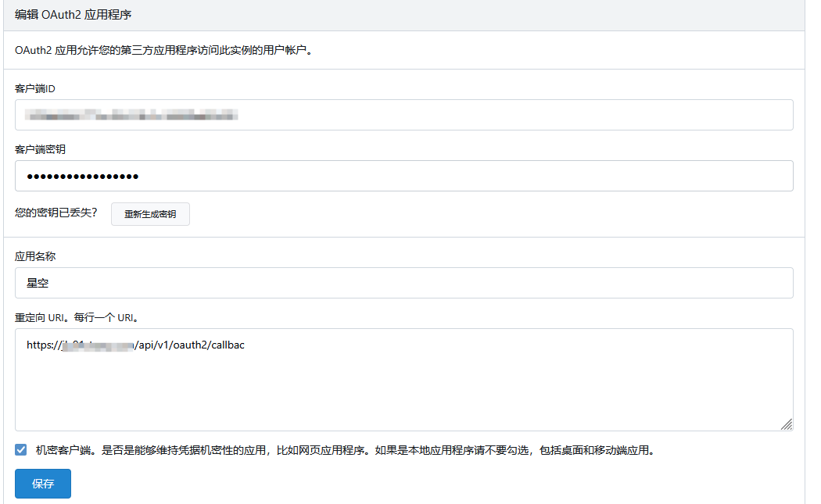This screenshot has width=821, height=504.
Task: Uncheck the 机密客户端 checkbox
Action: coord(21,449)
